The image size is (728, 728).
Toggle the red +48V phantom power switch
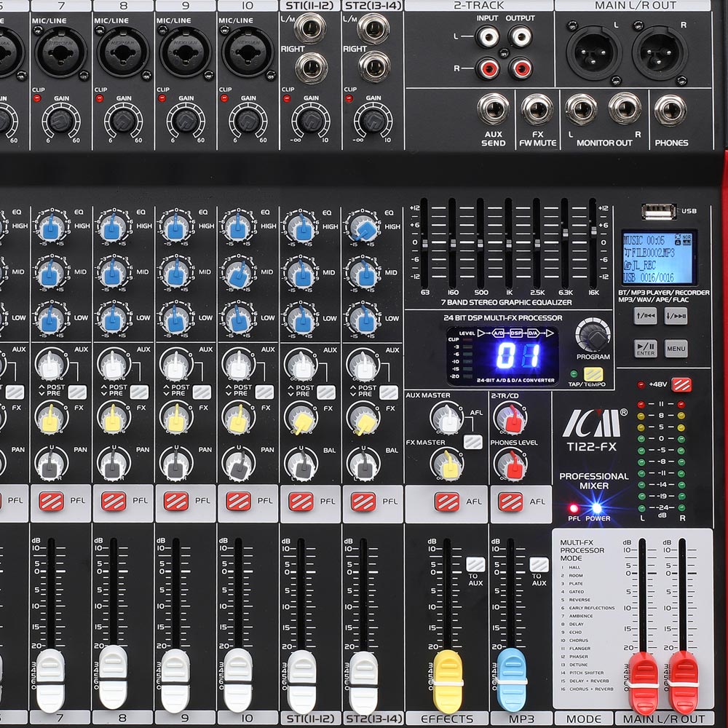tap(681, 384)
